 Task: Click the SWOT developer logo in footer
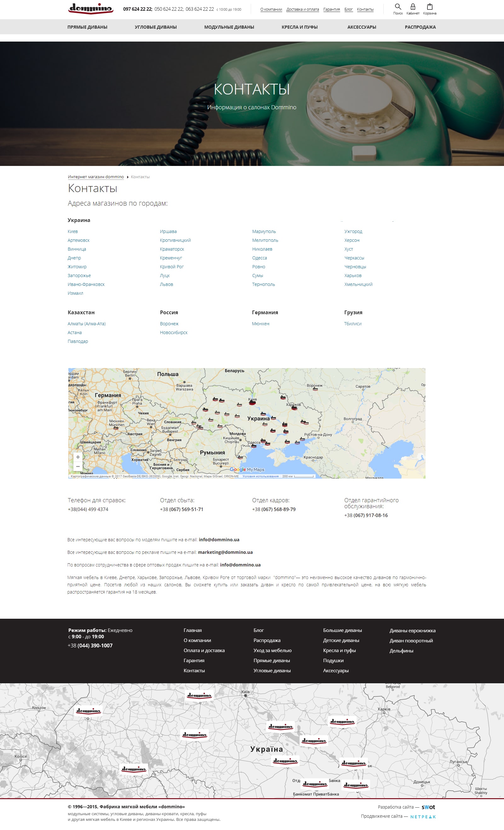tap(428, 807)
